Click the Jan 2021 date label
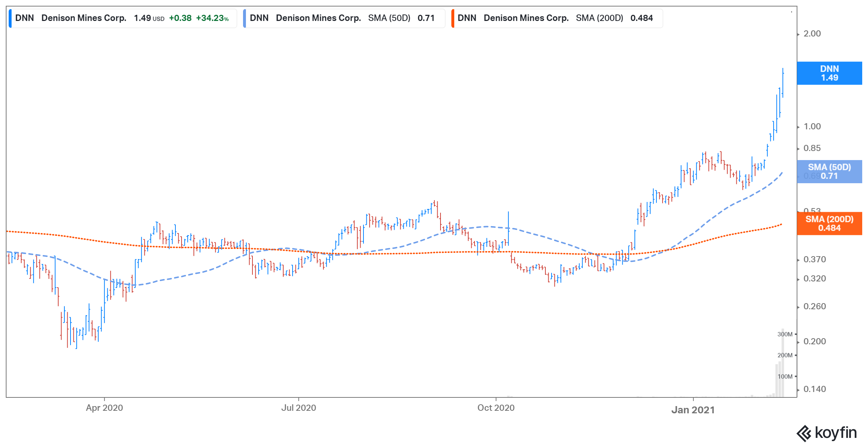 [693, 410]
